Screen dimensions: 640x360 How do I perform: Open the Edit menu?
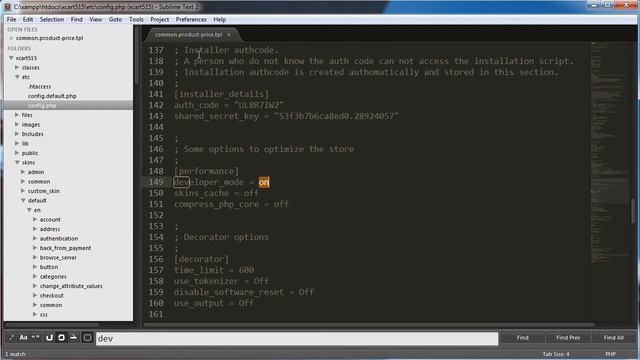[x=28, y=19]
